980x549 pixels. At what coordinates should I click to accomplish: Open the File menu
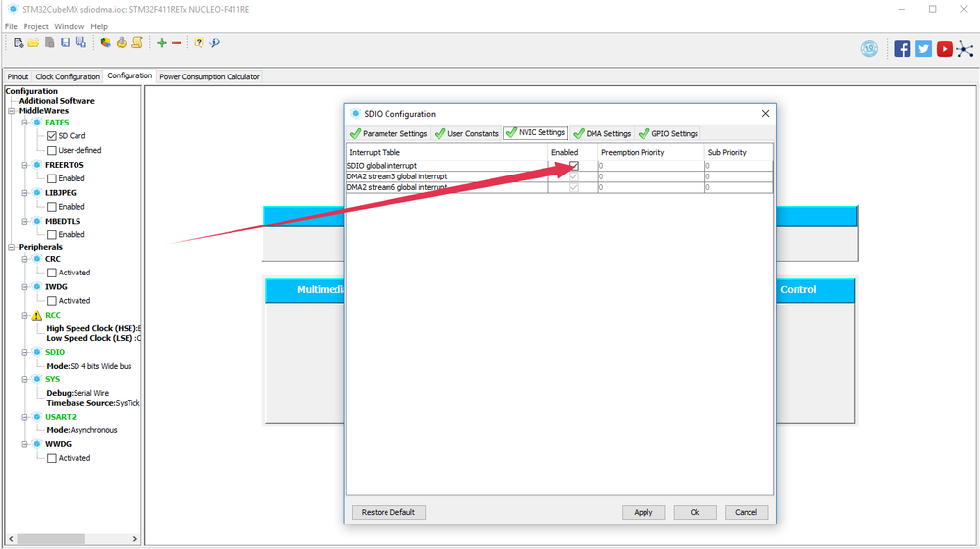pyautogui.click(x=11, y=26)
